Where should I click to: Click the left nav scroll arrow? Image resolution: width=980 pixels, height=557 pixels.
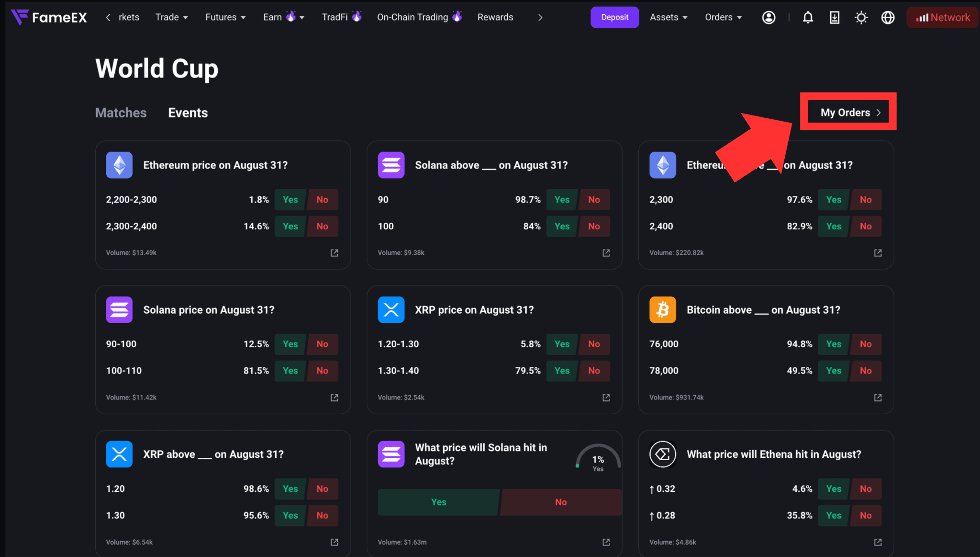coord(108,17)
